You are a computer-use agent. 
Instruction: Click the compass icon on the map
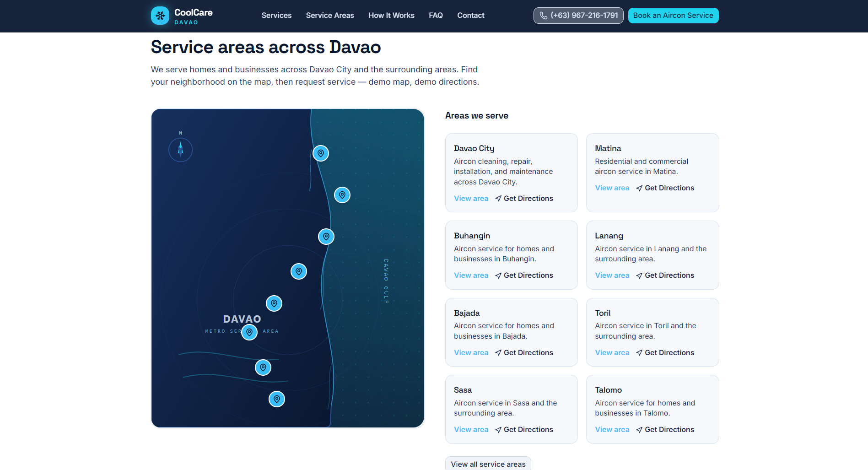pyautogui.click(x=180, y=150)
